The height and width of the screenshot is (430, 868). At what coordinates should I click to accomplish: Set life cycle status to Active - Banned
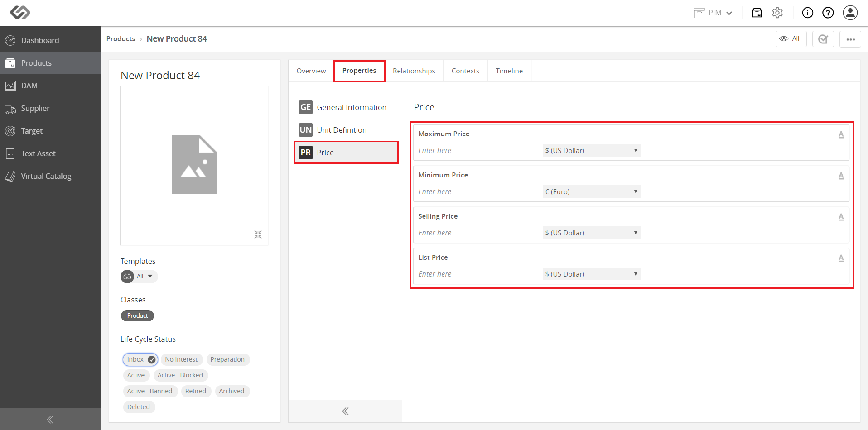tap(149, 391)
